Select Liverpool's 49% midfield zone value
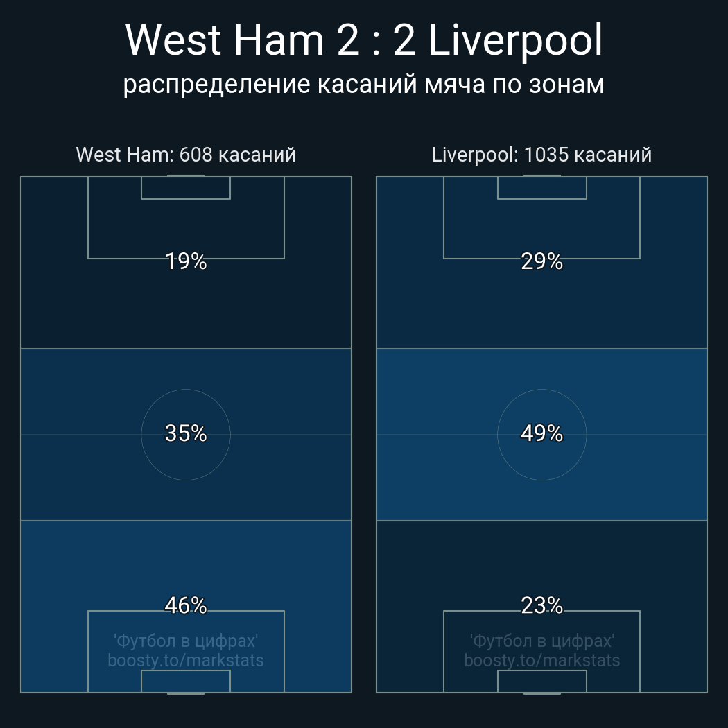This screenshot has height=728, width=728. tap(541, 433)
